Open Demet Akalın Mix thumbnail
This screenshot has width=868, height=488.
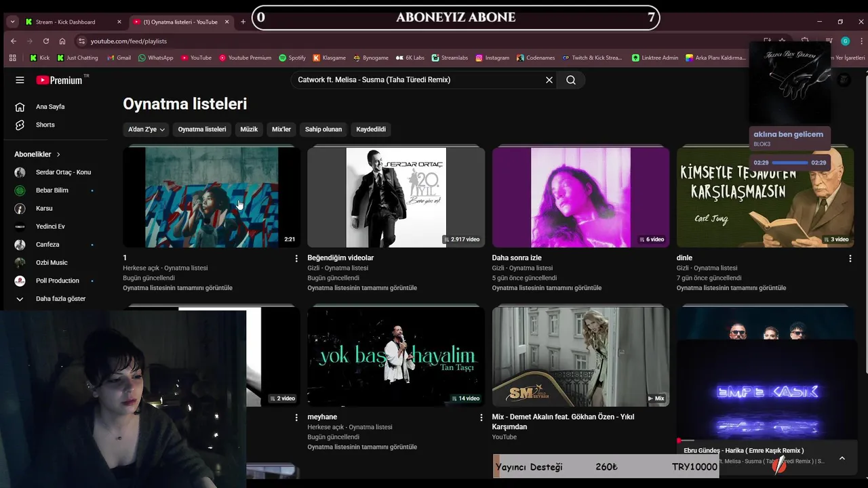[x=580, y=357]
